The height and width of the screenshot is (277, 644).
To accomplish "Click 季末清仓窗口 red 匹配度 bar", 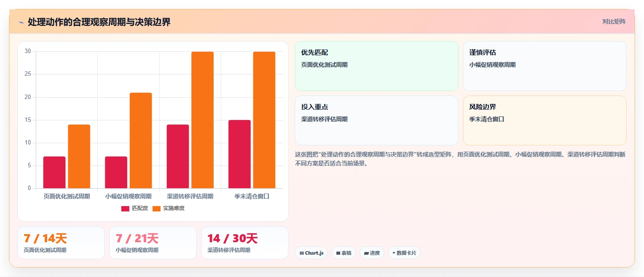I will 239,154.
